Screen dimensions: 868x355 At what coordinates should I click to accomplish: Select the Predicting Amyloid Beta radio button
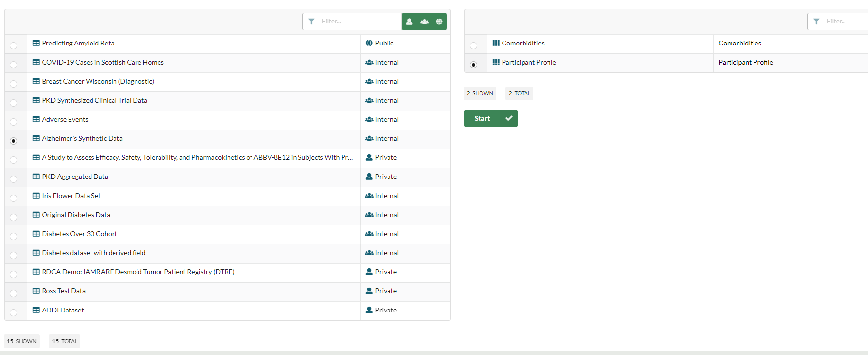click(14, 45)
